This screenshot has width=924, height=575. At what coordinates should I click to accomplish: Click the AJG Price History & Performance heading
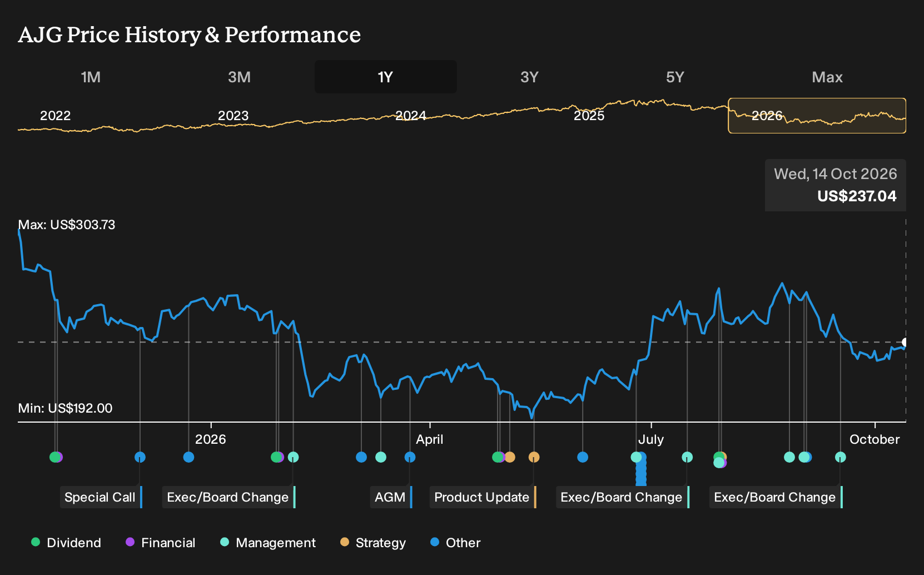click(x=190, y=34)
